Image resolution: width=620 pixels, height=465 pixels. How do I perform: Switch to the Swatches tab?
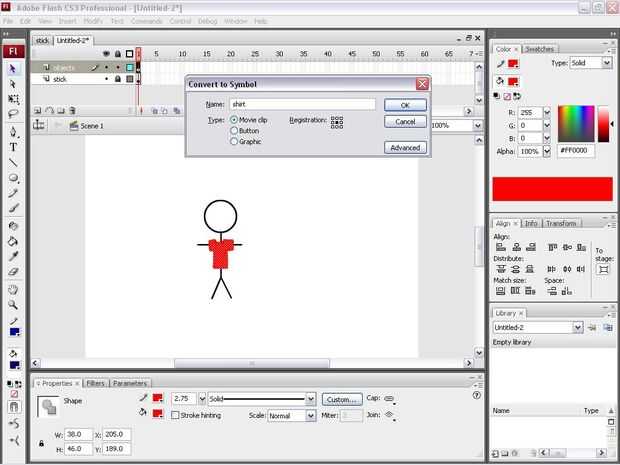click(540, 49)
